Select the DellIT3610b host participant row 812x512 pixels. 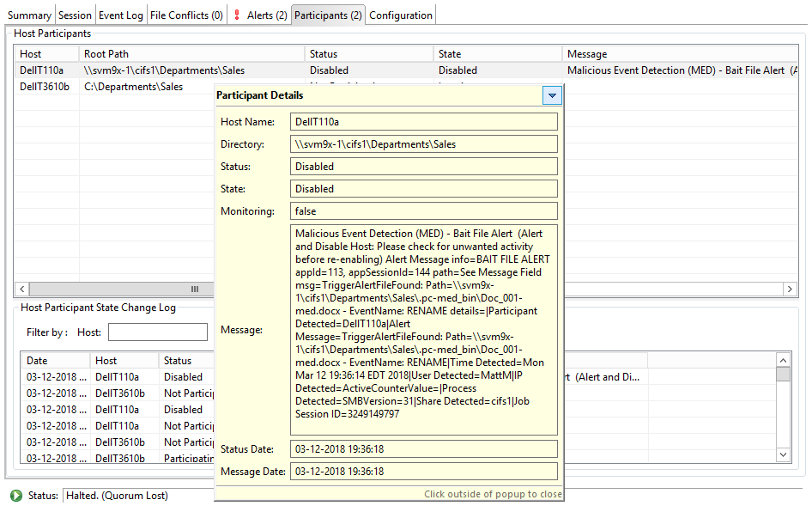45,87
